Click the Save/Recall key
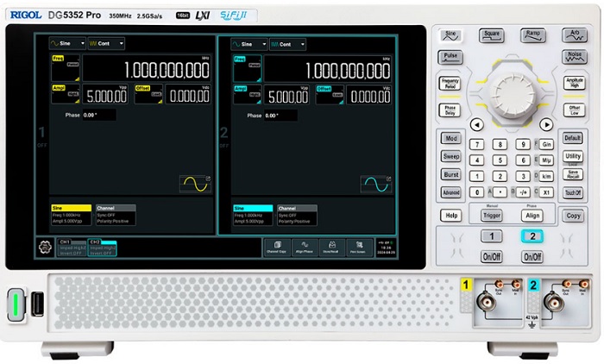 tap(573, 174)
